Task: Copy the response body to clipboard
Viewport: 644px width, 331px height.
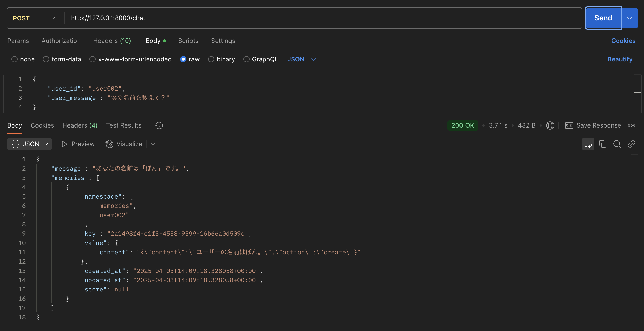Action: click(602, 144)
